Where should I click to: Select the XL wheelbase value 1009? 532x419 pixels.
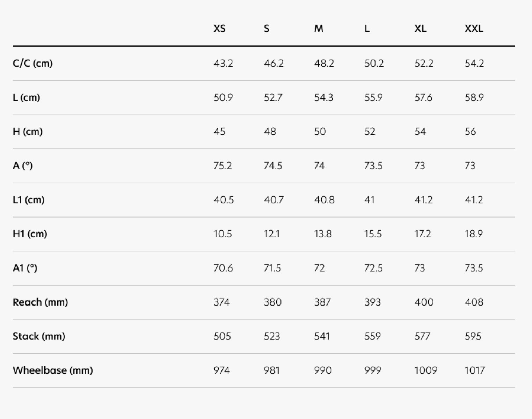pos(426,370)
